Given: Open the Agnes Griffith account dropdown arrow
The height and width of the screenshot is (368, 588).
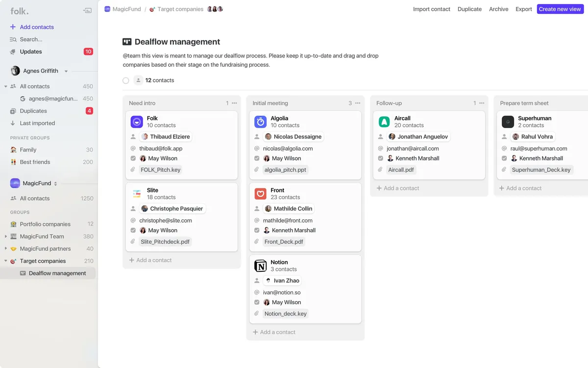Looking at the screenshot, I should point(66,71).
